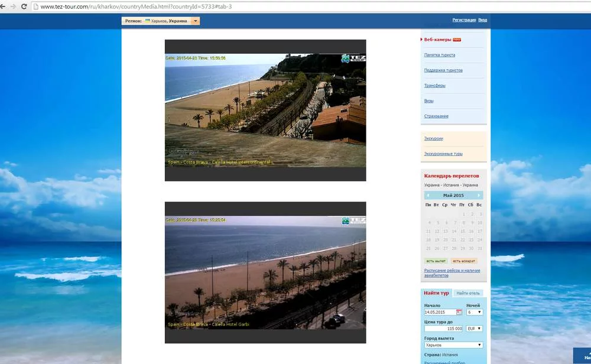Click the page icon in the address bar
Image resolution: width=591 pixels, height=364 pixels.
[x=36, y=6]
